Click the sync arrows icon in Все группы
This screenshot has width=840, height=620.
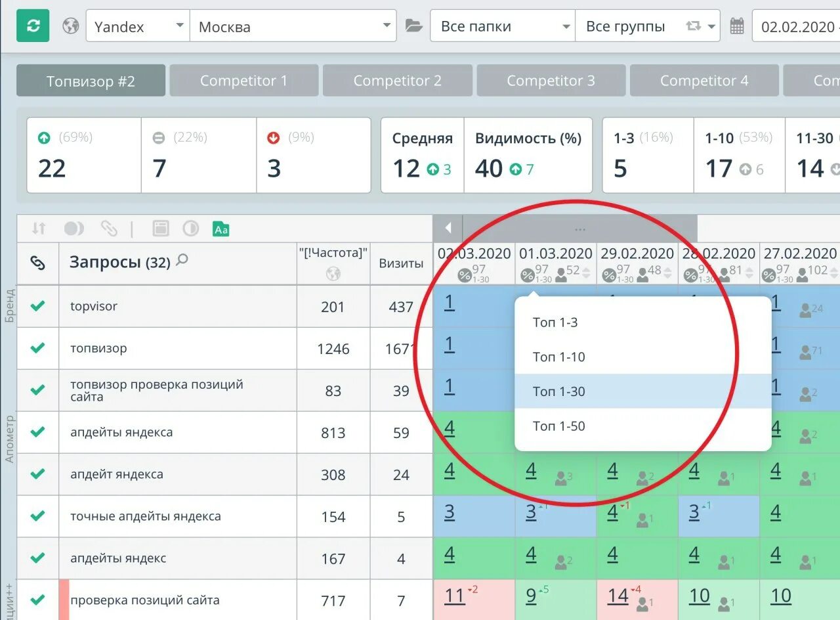pos(693,26)
